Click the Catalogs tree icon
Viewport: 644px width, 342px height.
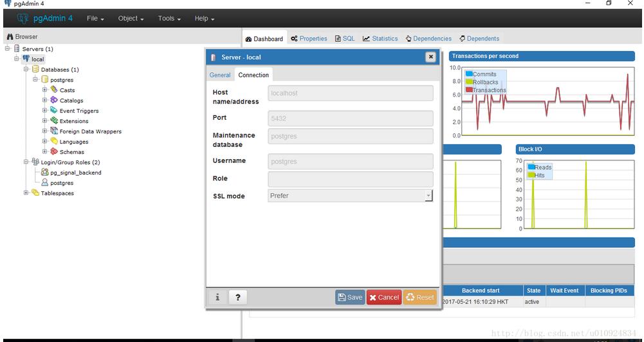54,100
